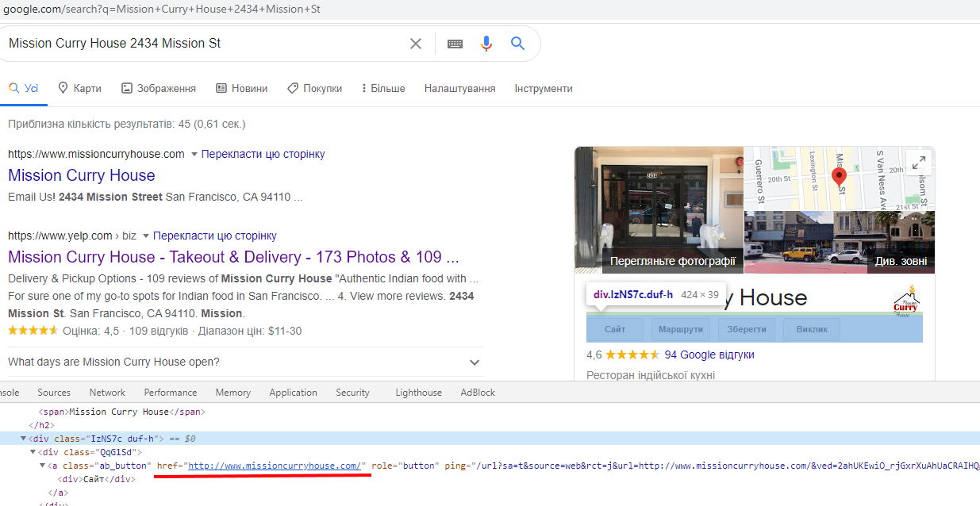Expand 'What days are Mission Curry House open?'

(x=246, y=362)
